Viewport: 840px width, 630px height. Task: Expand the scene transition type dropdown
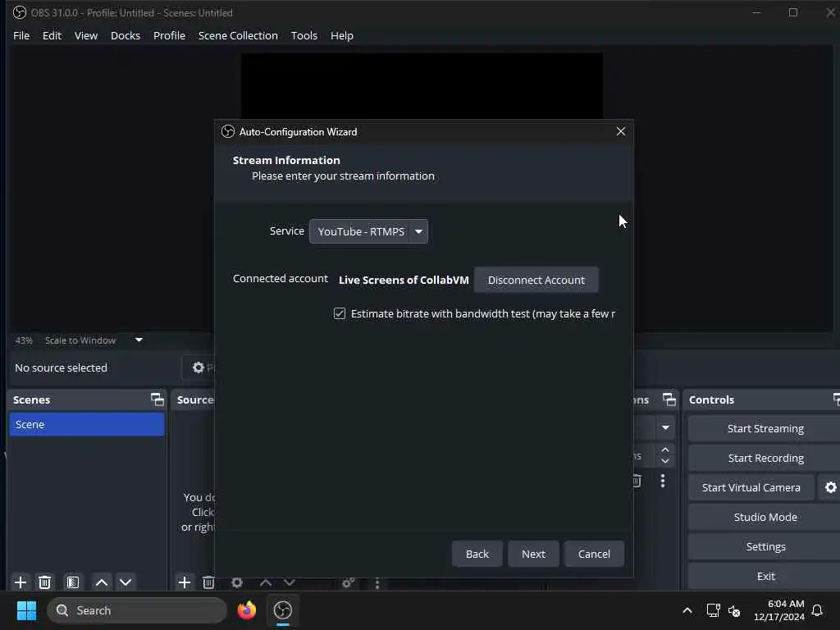(665, 427)
